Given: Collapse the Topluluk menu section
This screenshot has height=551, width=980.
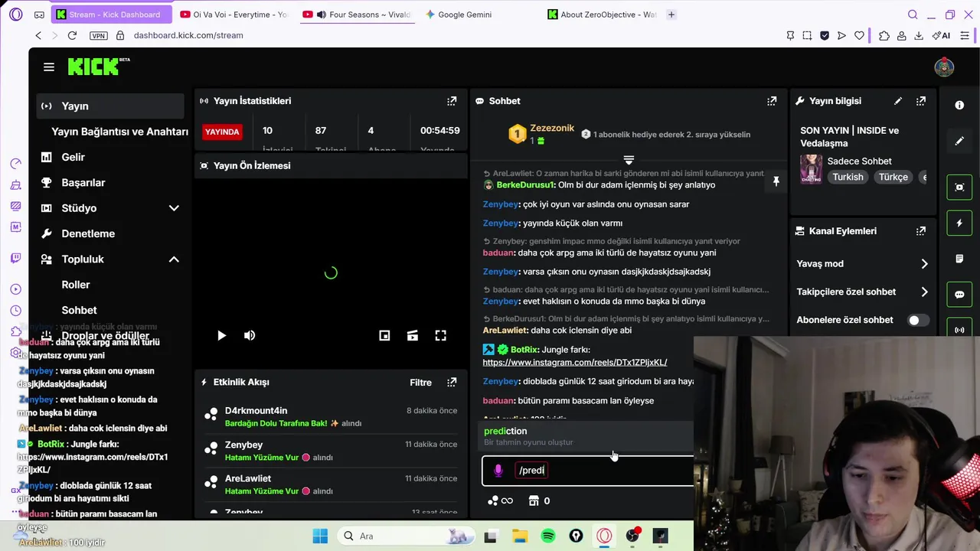Looking at the screenshot, I should [174, 259].
